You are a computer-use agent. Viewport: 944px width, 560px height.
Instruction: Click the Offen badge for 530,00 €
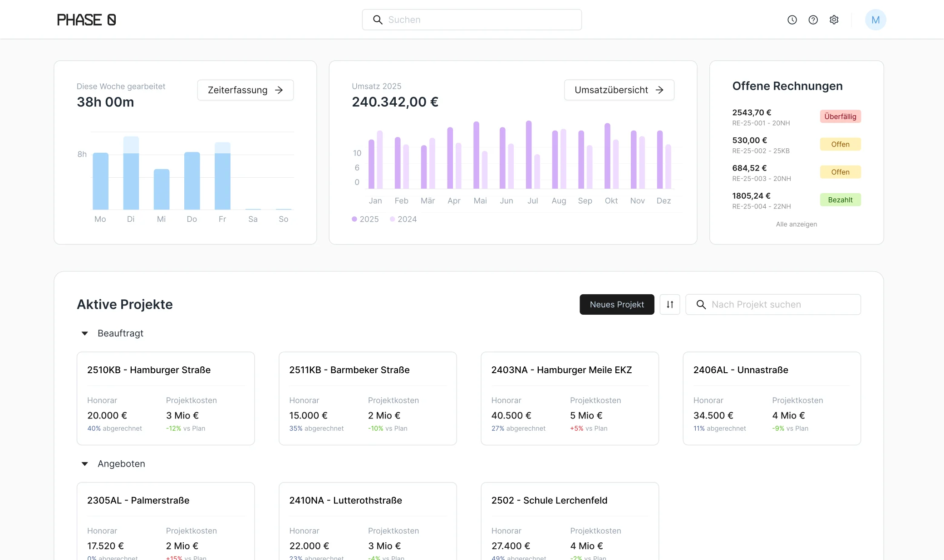click(x=840, y=144)
